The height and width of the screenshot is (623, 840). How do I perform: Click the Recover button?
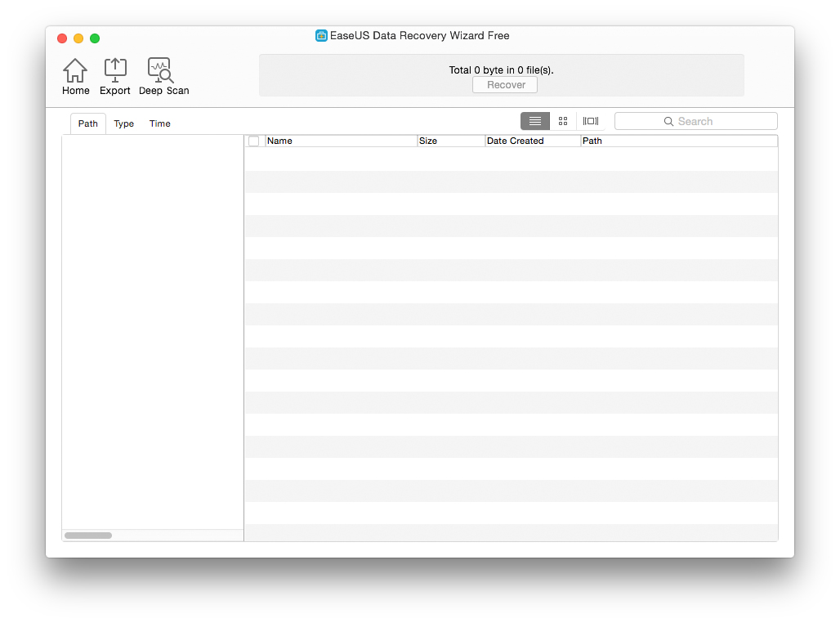click(x=505, y=85)
